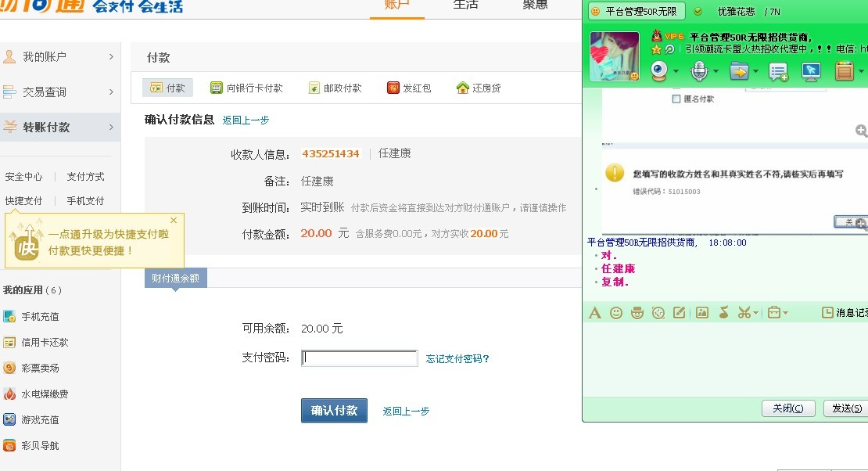This screenshot has width=868, height=471.
Task: Open 快捷支付 link in sidebar
Action: [23, 200]
